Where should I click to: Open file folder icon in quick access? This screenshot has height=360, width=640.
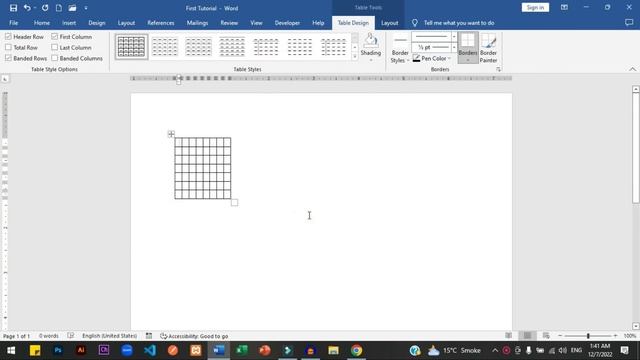tap(72, 8)
